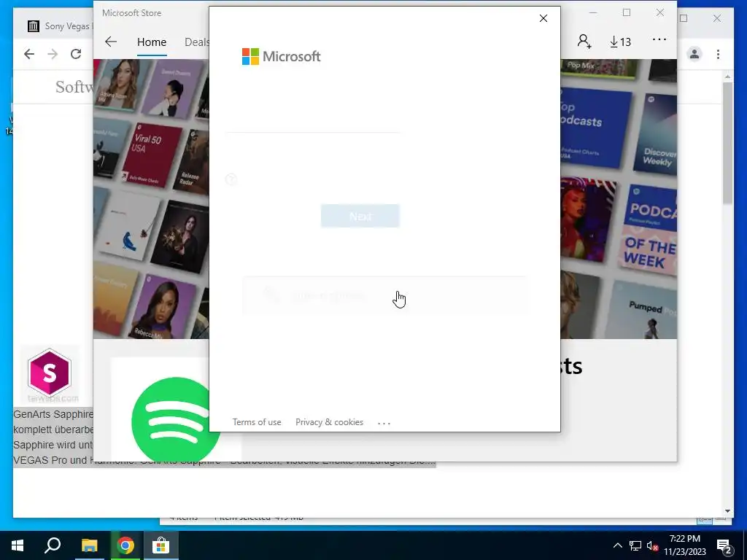Screen dimensions: 747x560
Task: Click the Next button in sign-in dialog
Action: [x=360, y=216]
